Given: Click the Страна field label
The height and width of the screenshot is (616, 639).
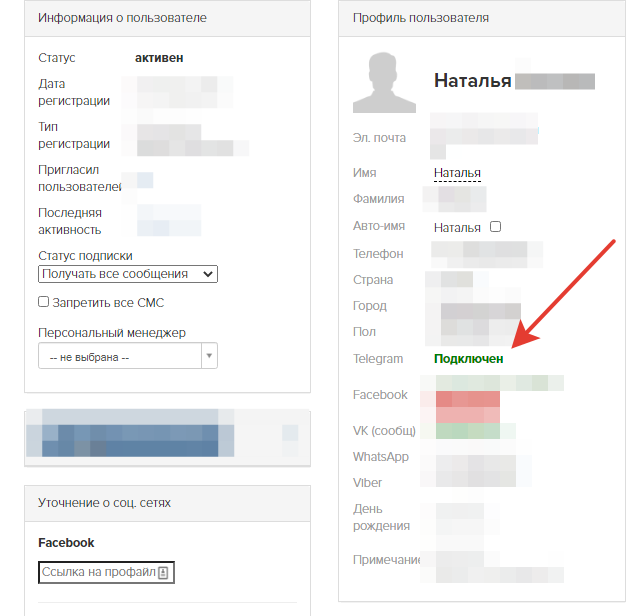Looking at the screenshot, I should click(373, 280).
